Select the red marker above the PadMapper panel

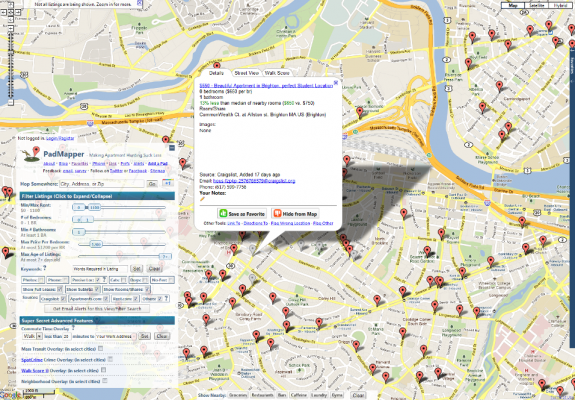[x=166, y=139]
